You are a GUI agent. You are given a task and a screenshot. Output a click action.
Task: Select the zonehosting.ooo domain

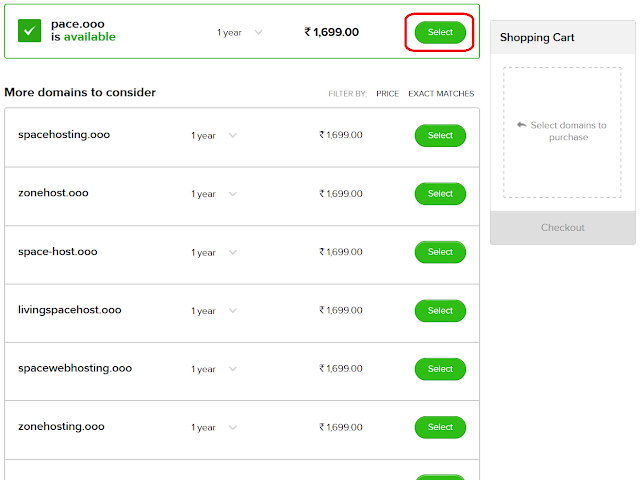pyautogui.click(x=440, y=427)
